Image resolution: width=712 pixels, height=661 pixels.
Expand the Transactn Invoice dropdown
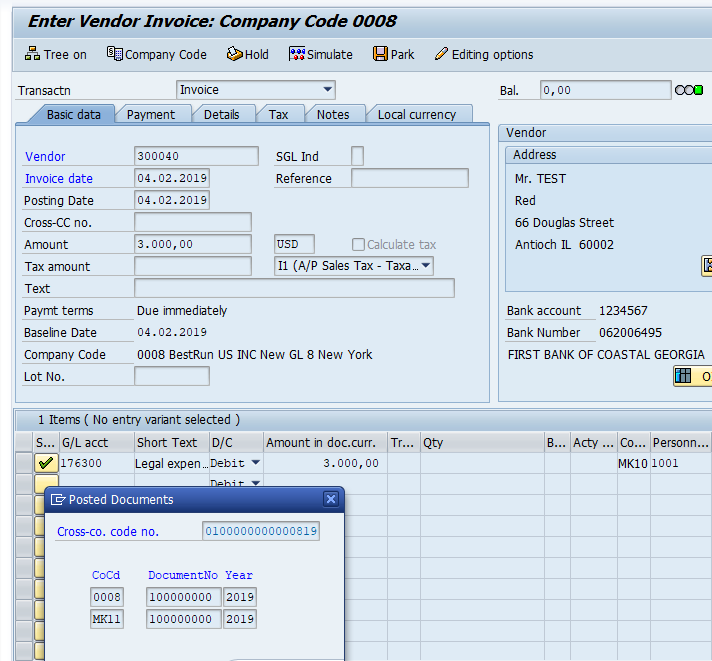[x=328, y=90]
